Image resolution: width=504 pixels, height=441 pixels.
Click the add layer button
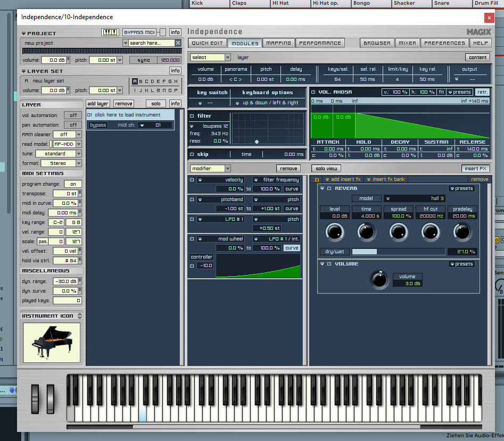pyautogui.click(x=98, y=104)
